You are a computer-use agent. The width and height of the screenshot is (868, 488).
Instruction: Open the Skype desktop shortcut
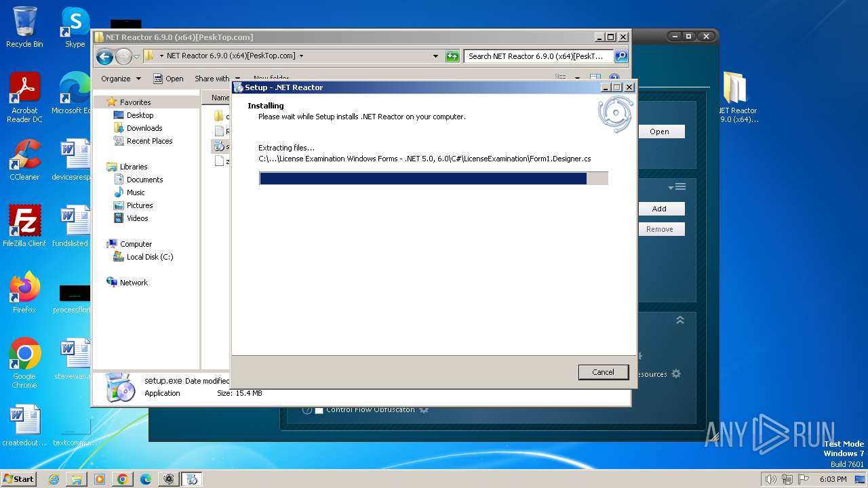click(75, 27)
